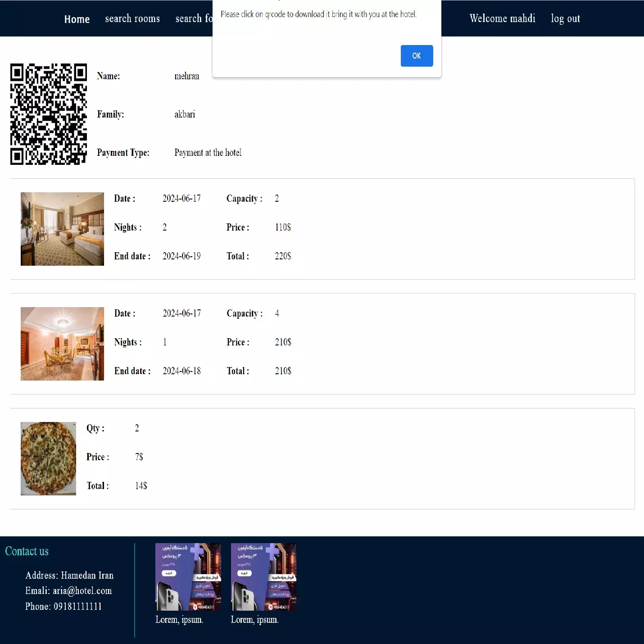
Task: Open the partially hidden search food link
Action: coord(194,19)
